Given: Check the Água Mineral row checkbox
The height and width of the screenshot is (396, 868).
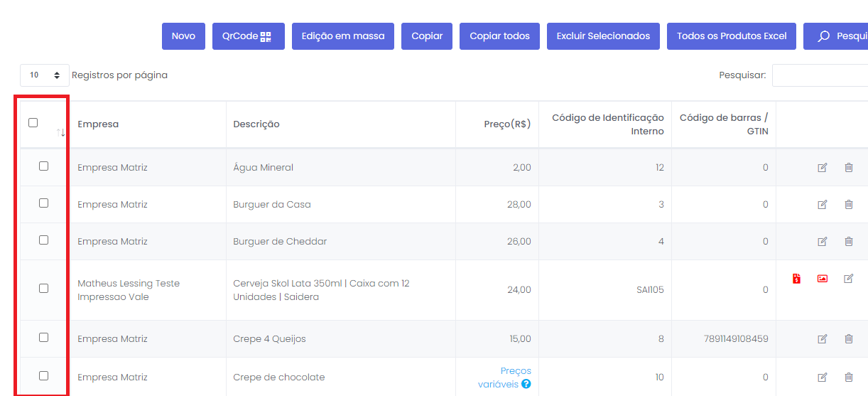Looking at the screenshot, I should 43,166.
